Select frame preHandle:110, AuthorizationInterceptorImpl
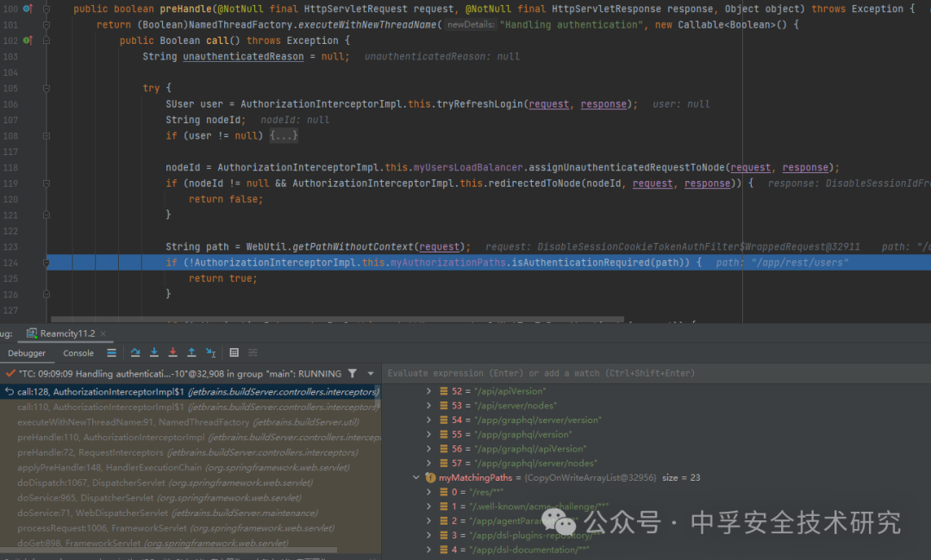This screenshot has width=931, height=560. point(190,437)
